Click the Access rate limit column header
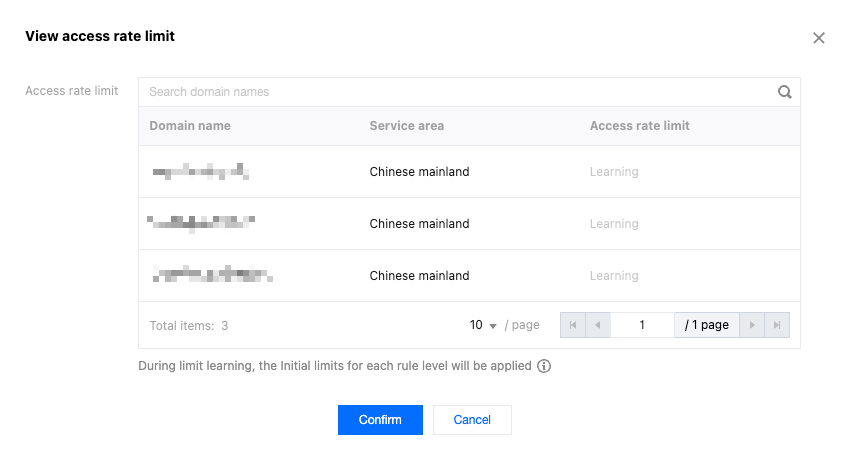This screenshot has height=460, width=849. (639, 126)
